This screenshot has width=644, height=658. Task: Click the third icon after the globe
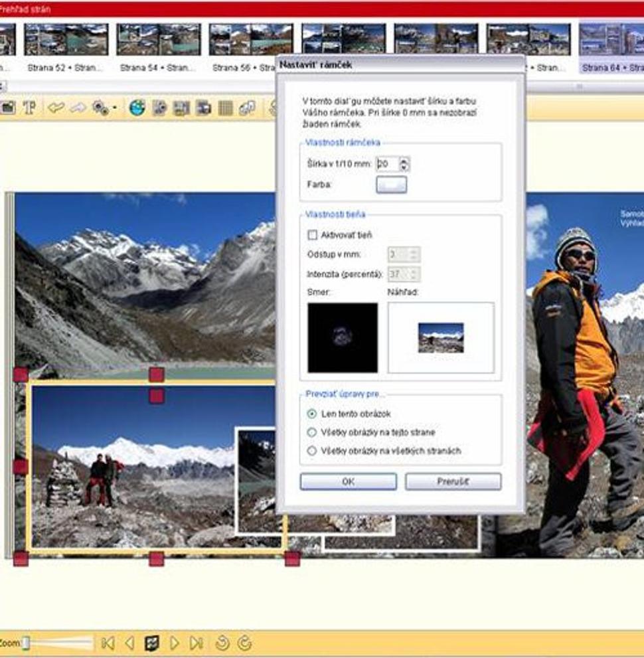click(203, 108)
